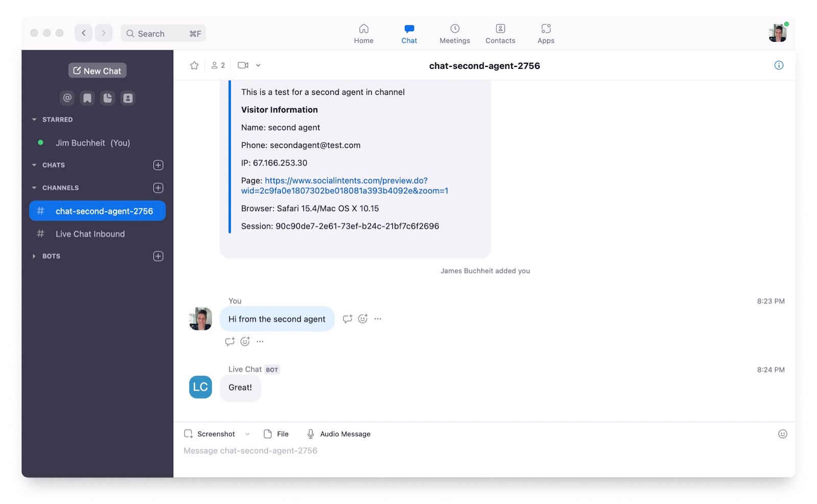Open the Meetings tab

point(454,34)
